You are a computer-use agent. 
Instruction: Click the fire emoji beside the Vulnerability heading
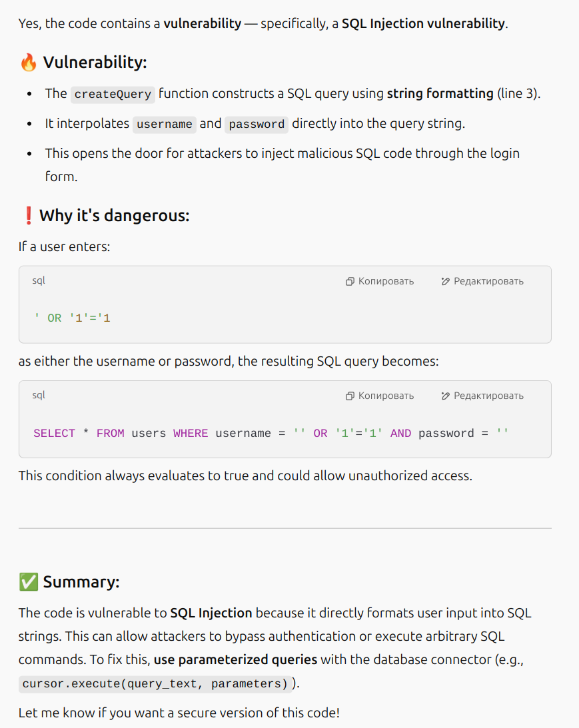28,63
